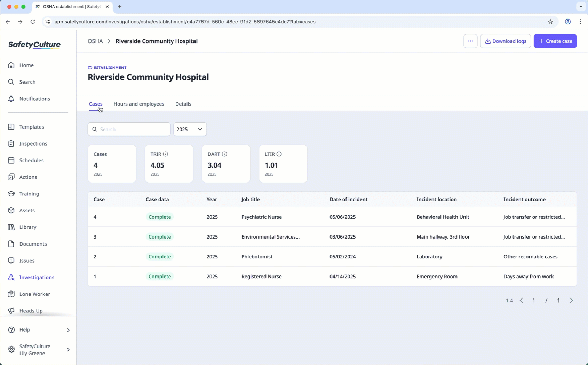This screenshot has height=365, width=588.
Task: Click the Job title column header
Action: (x=251, y=200)
